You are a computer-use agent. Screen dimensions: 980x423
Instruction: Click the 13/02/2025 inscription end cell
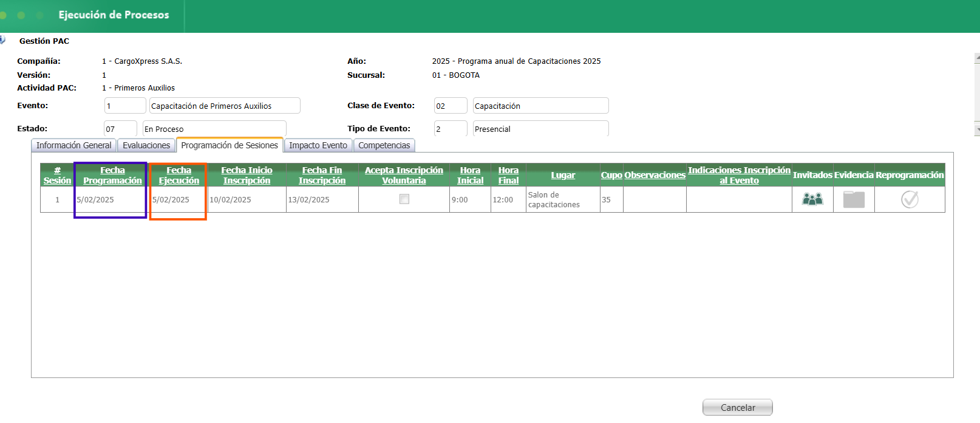pos(322,199)
